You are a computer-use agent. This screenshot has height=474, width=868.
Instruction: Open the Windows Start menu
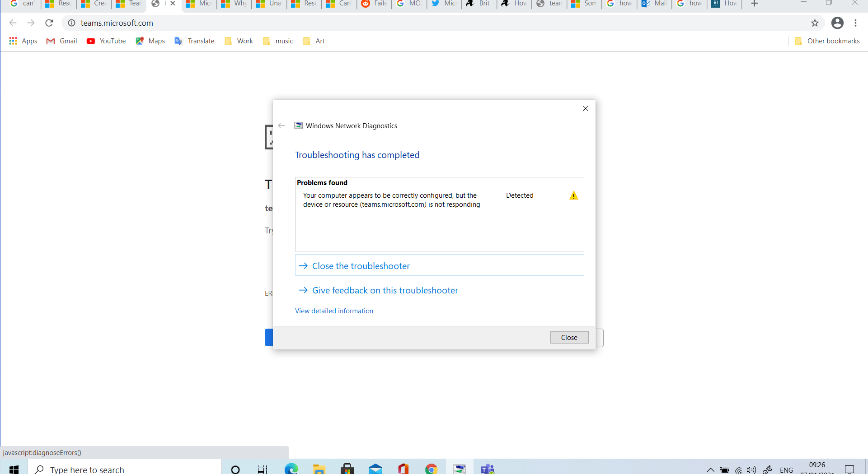point(14,469)
